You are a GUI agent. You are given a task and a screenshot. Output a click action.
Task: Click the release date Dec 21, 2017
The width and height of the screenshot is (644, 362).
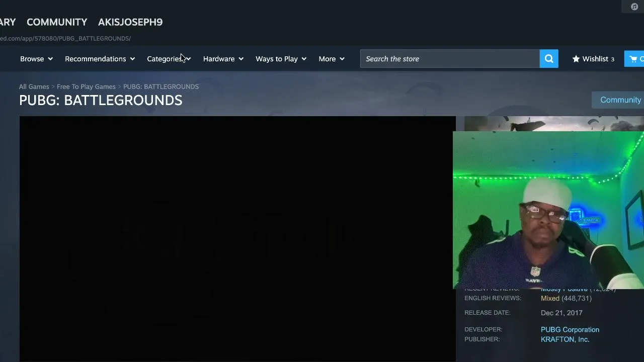(561, 313)
